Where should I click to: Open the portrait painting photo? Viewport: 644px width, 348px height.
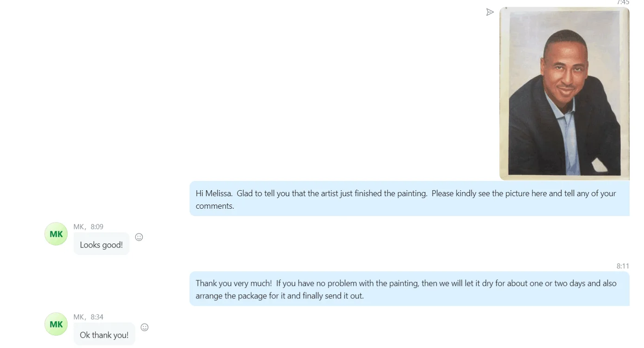tap(564, 94)
